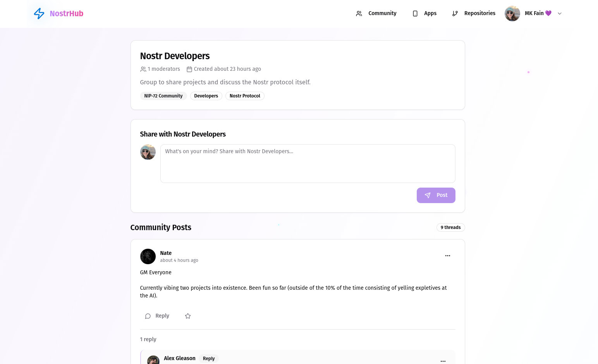This screenshot has height=364, width=598.
Task: Star Nate's post with the star icon
Action: [x=188, y=316]
